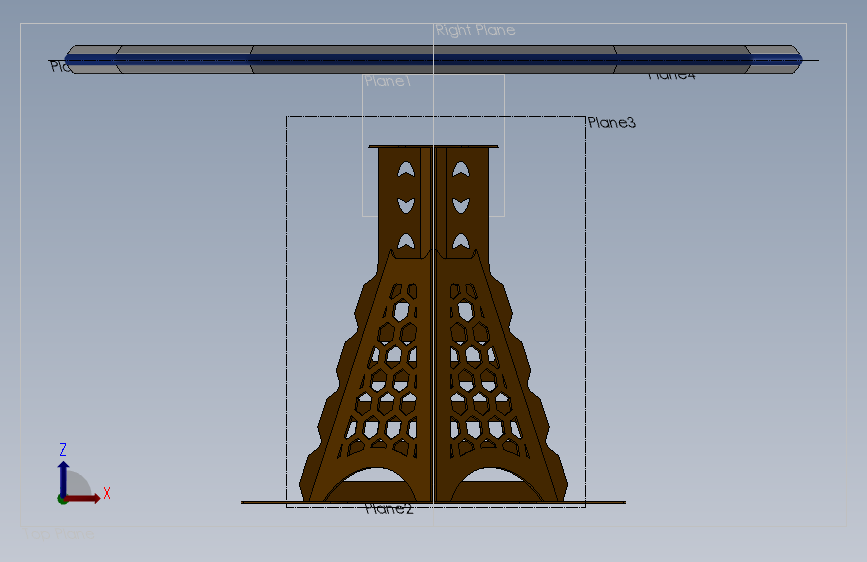Image resolution: width=867 pixels, height=562 pixels.
Task: Click the blue Z axis of the triad
Action: click(x=64, y=480)
